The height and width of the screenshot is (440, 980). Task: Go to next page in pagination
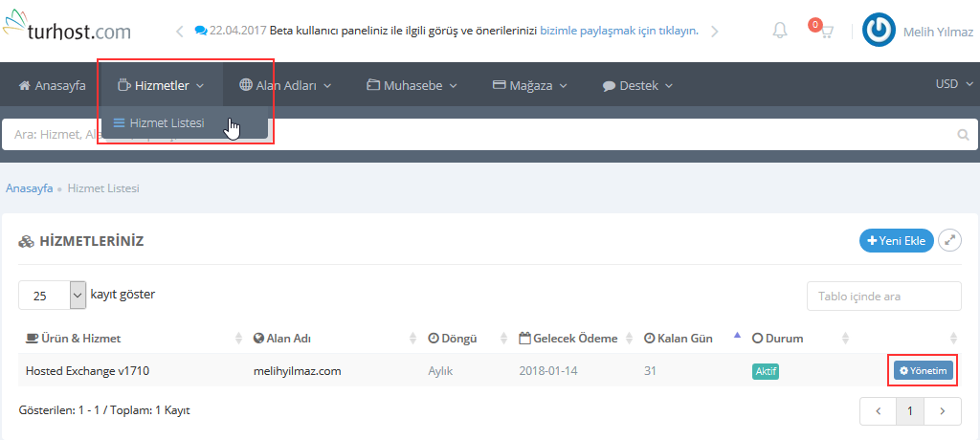[943, 411]
